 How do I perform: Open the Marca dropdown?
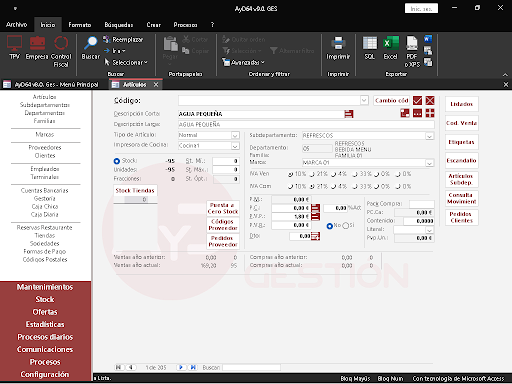click(430, 163)
